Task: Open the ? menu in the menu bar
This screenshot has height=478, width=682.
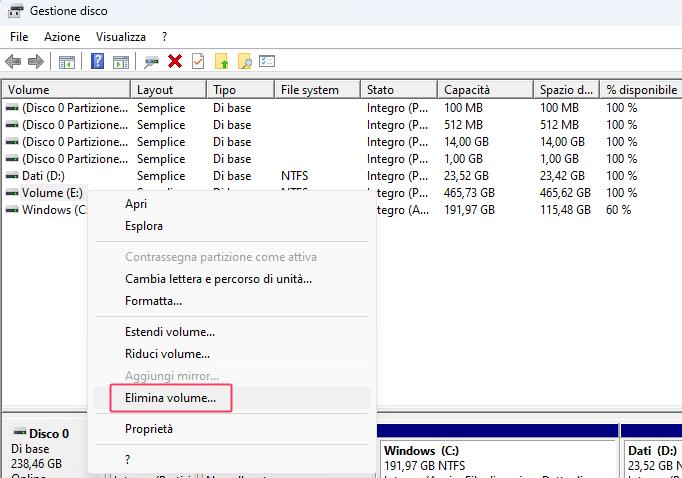Action: [x=164, y=37]
